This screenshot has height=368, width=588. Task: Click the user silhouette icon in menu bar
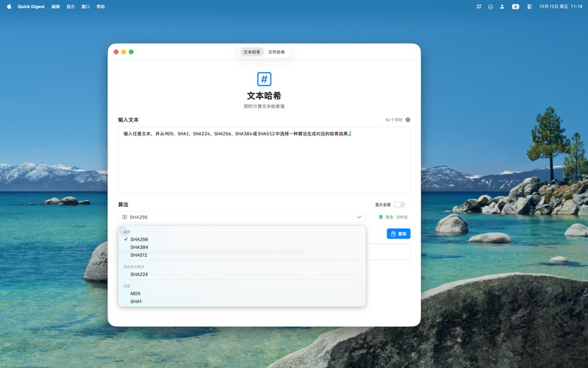[502, 7]
